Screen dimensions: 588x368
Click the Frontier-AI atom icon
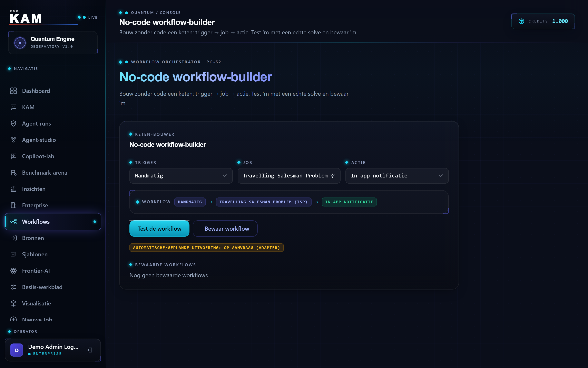pyautogui.click(x=13, y=271)
